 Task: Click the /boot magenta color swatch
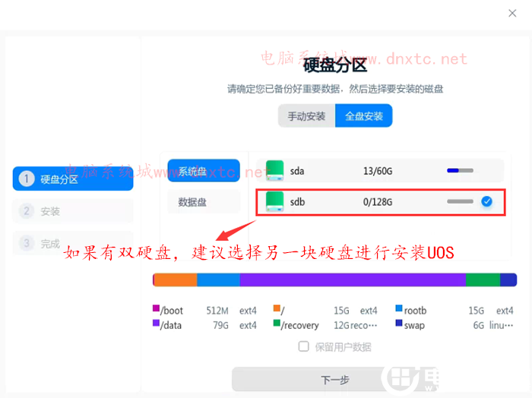coord(156,308)
